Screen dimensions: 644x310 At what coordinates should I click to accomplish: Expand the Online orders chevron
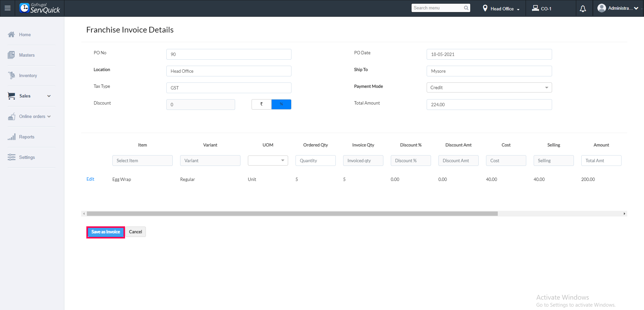[x=49, y=117]
